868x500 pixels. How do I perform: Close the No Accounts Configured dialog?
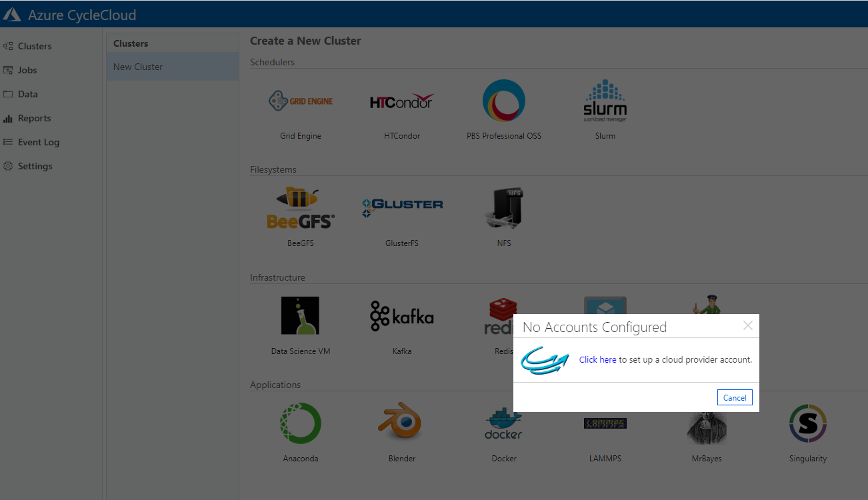(748, 325)
